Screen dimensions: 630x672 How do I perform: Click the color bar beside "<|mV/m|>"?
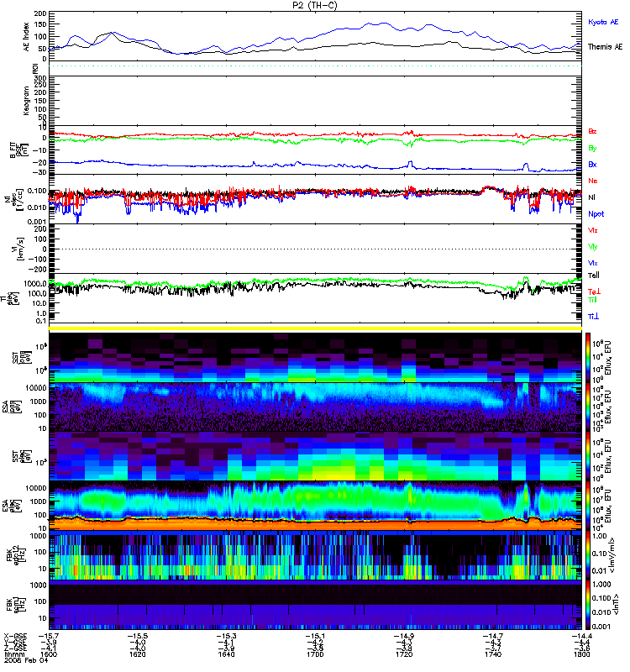coord(588,554)
